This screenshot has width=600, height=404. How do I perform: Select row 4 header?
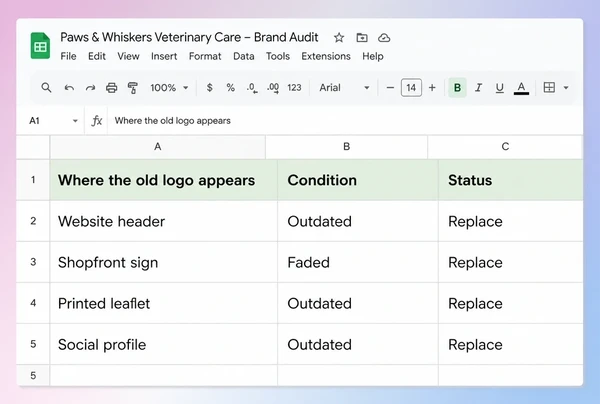click(x=33, y=303)
